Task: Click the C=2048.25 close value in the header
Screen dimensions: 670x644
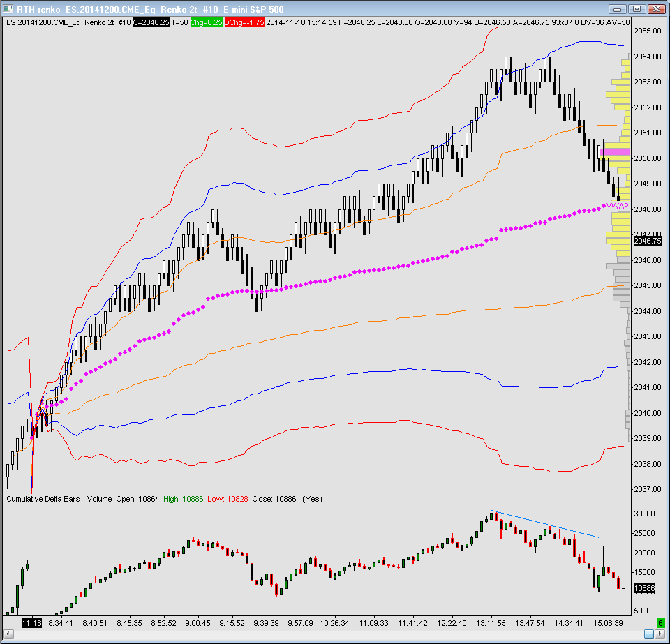Action: pyautogui.click(x=151, y=22)
